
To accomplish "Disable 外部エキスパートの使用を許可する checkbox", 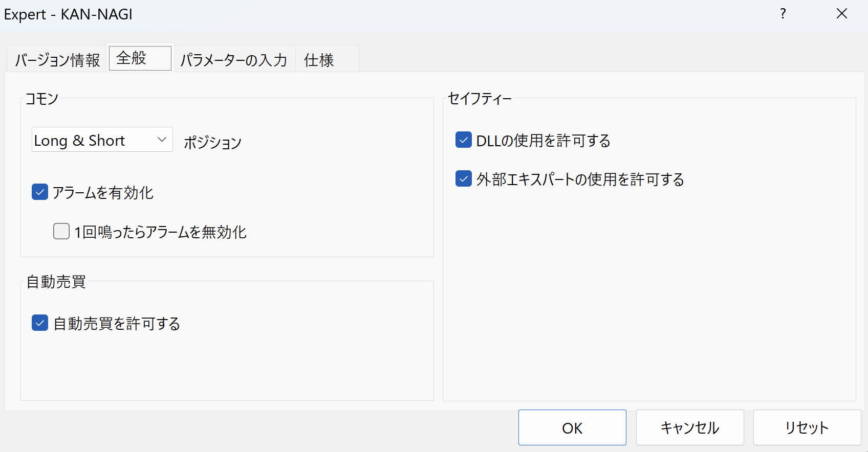I will [464, 179].
